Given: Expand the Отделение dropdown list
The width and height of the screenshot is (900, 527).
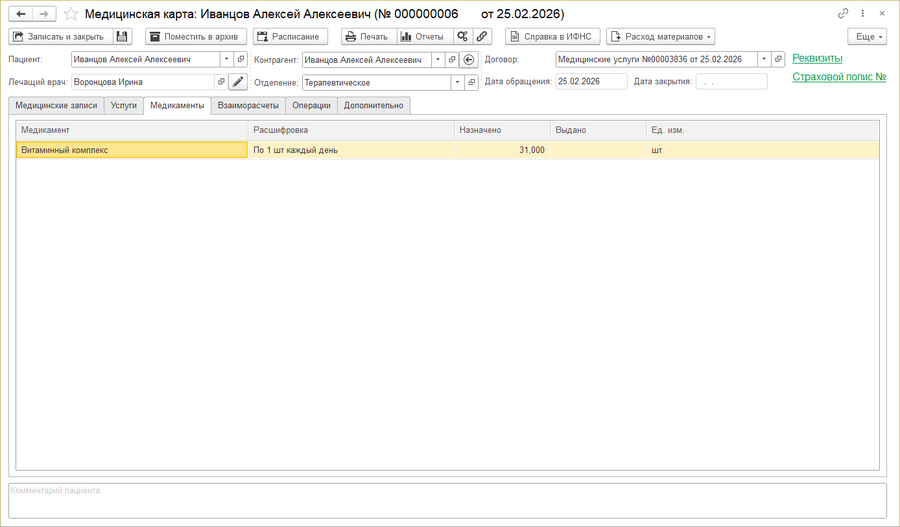Looking at the screenshot, I should coord(457,83).
